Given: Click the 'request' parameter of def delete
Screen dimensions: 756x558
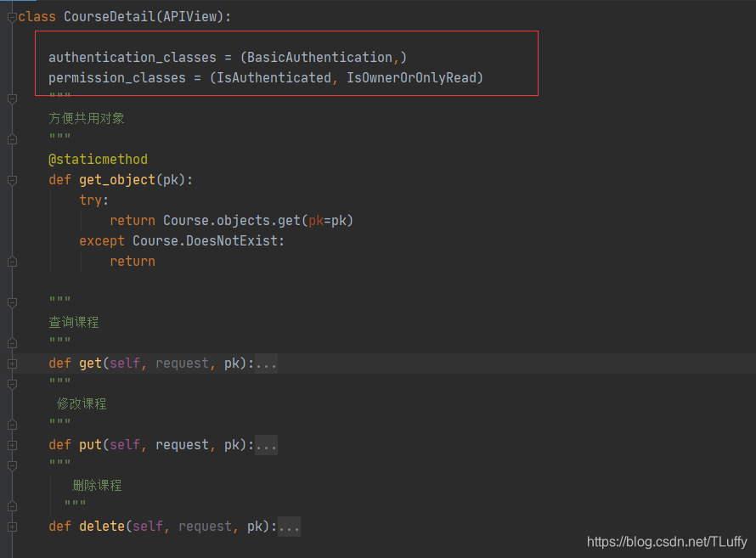Looking at the screenshot, I should pyautogui.click(x=206, y=527).
